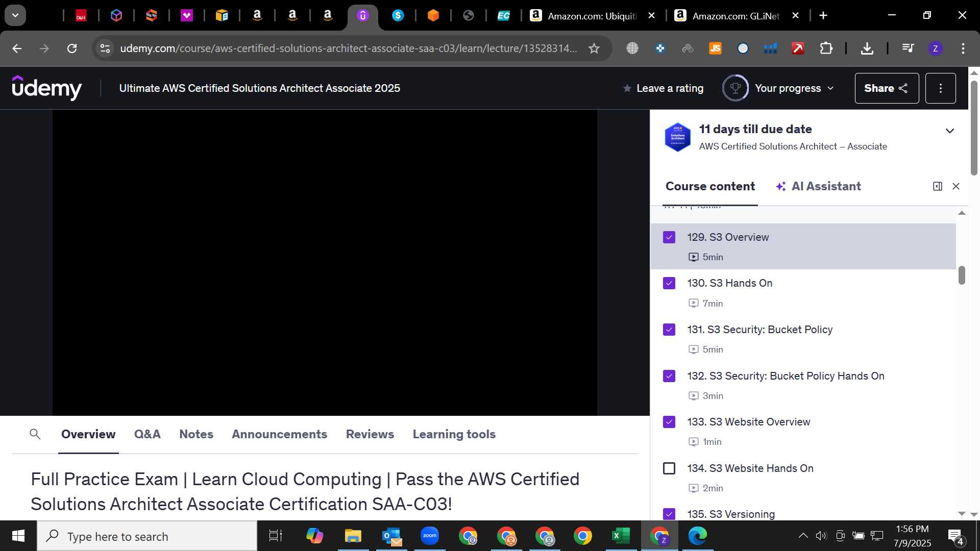This screenshot has width=980, height=551.
Task: Open the Notes tab
Action: tap(196, 434)
